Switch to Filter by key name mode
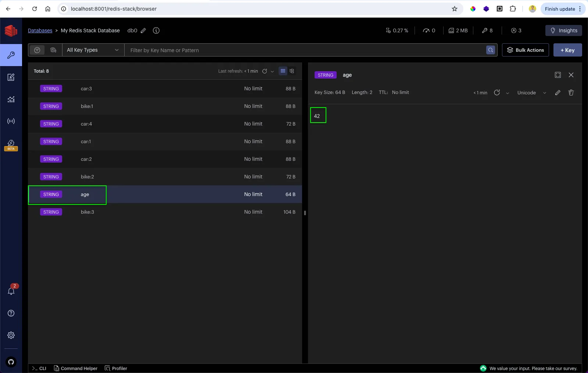Viewport: 588px width, 373px height. [37, 50]
